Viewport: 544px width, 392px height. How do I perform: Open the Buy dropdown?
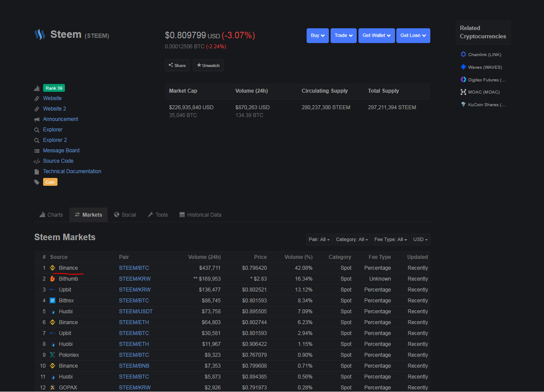click(318, 36)
